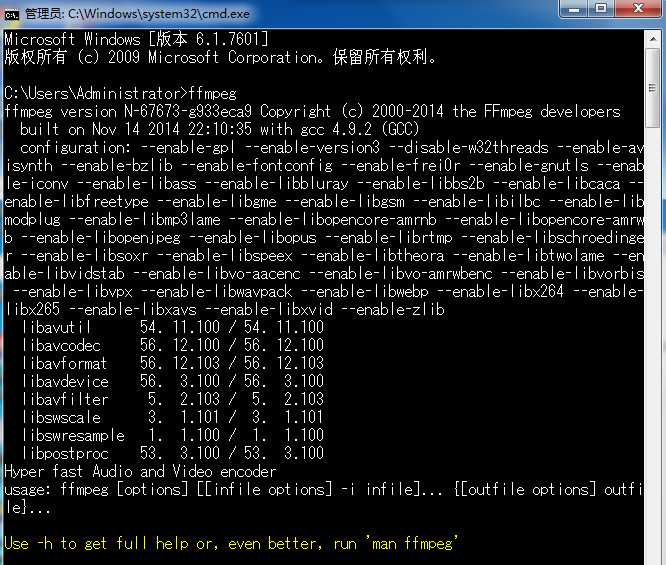666x565 pixels.
Task: Click the libswresample version row
Action: 172,435
